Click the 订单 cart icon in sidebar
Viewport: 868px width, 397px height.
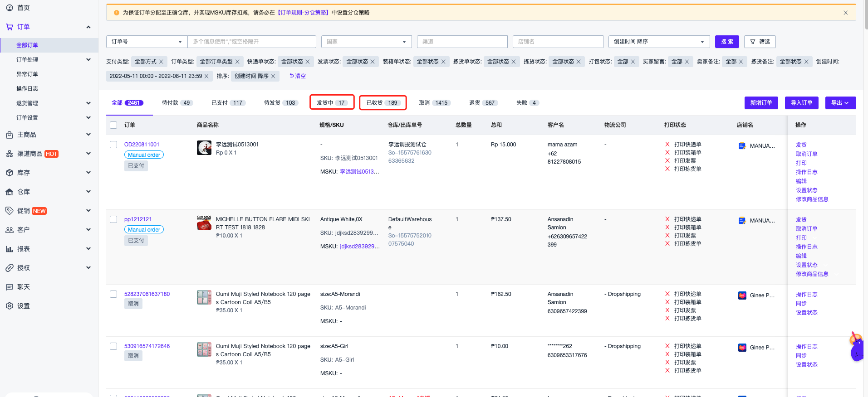pos(10,27)
